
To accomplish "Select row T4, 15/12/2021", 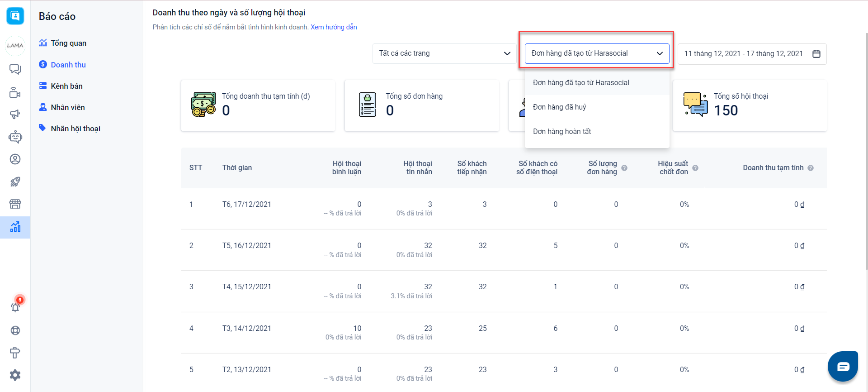I will [x=504, y=291].
